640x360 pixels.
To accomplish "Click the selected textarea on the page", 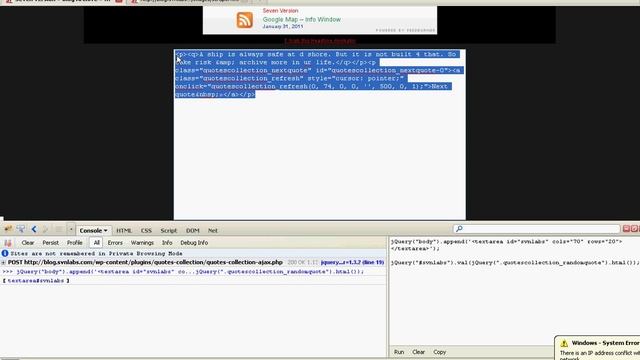I will click(x=320, y=134).
